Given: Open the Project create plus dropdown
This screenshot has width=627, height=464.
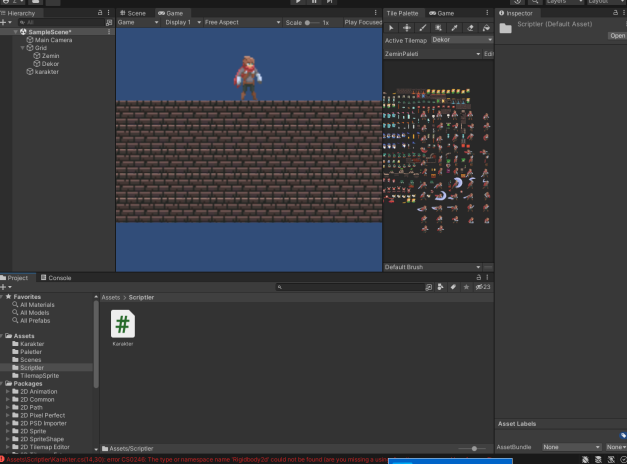Looking at the screenshot, I should click(x=6, y=287).
